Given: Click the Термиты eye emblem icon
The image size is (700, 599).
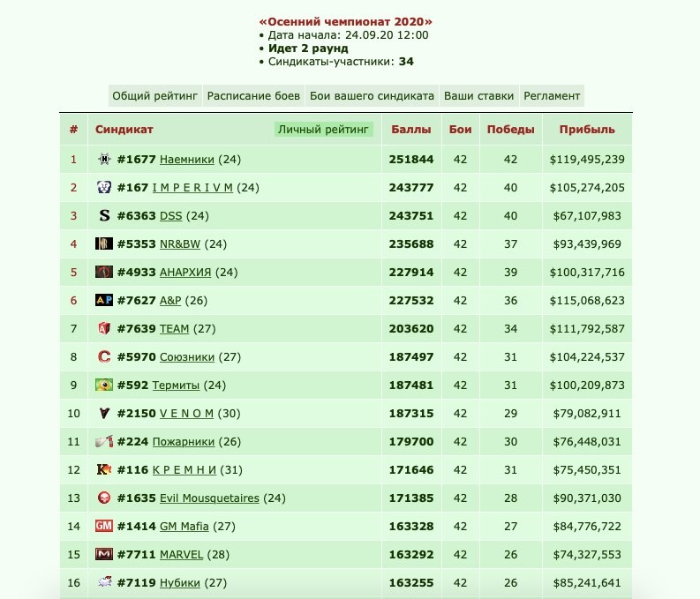Looking at the screenshot, I should [104, 385].
